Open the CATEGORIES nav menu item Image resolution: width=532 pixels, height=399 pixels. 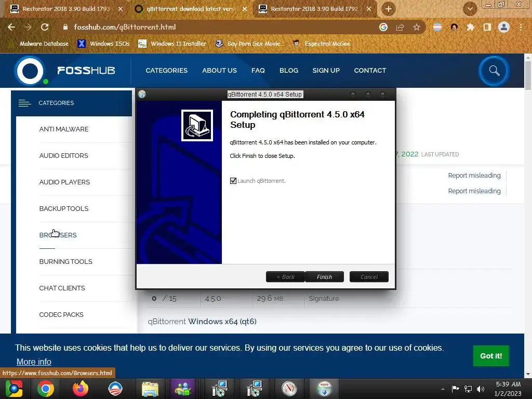pos(167,71)
